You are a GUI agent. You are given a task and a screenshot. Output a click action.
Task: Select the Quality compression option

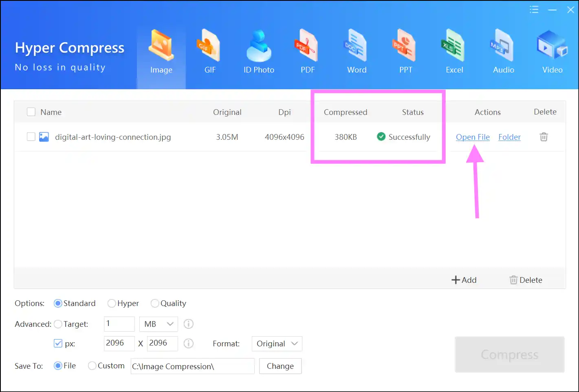tap(155, 303)
